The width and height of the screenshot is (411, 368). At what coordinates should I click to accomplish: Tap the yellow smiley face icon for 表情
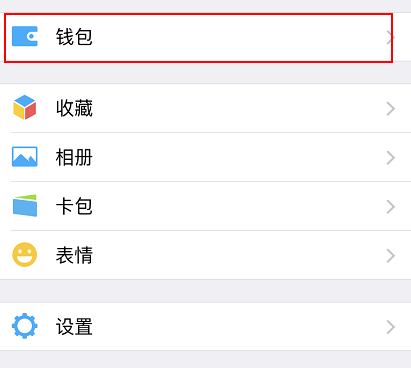point(25,255)
